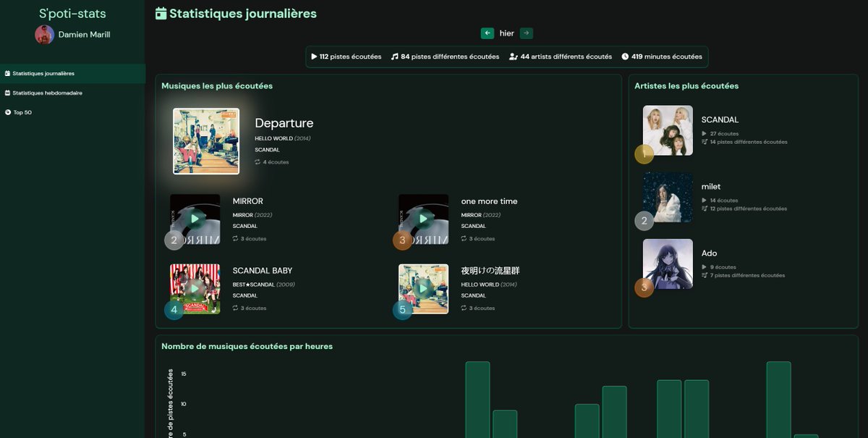Play the MIRROR track
Screen dimensions: 868x438
(195, 219)
